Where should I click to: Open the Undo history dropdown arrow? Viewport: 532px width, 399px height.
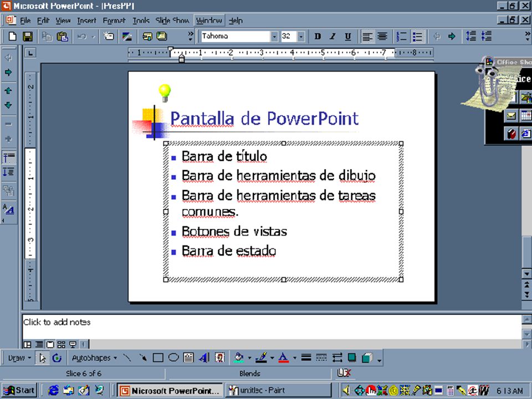[x=93, y=37]
